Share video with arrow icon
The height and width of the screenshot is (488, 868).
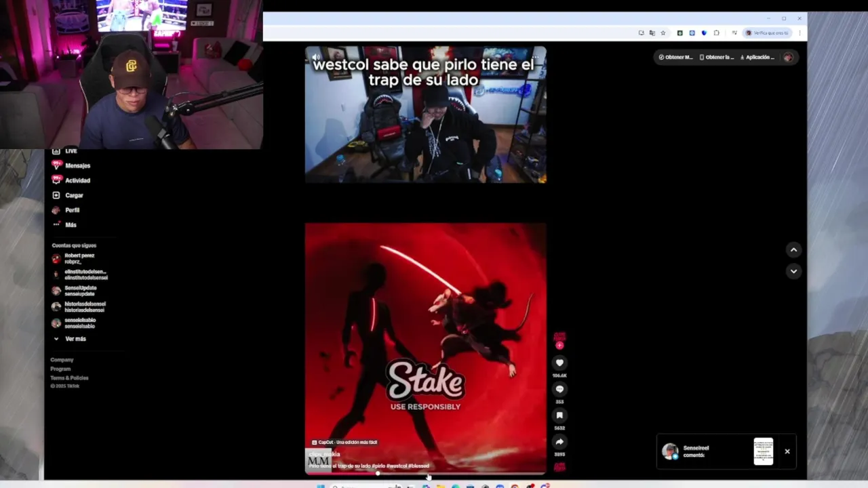click(559, 442)
